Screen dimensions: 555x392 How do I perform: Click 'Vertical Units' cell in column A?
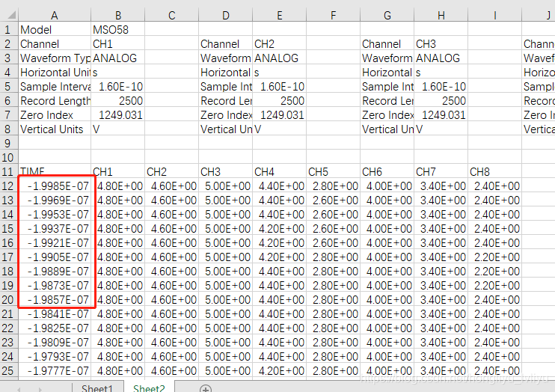(x=55, y=129)
